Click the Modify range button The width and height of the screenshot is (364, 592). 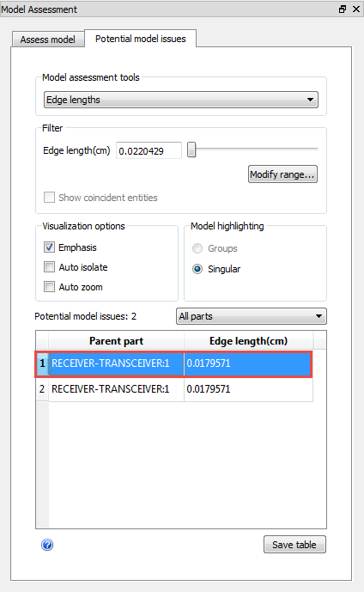pyautogui.click(x=282, y=174)
